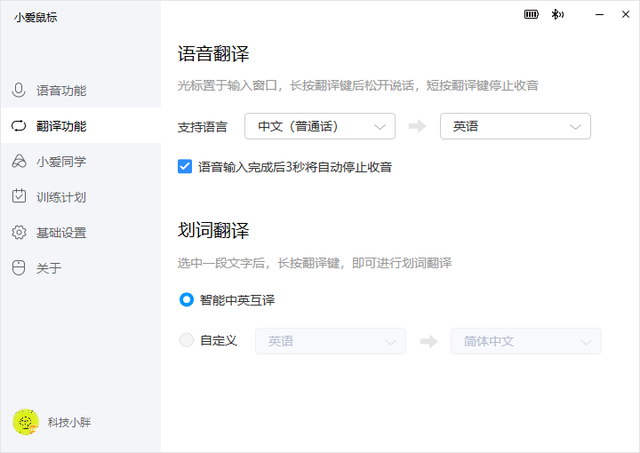
Task: Click the gear icon beside 基础设置
Action: (x=19, y=232)
